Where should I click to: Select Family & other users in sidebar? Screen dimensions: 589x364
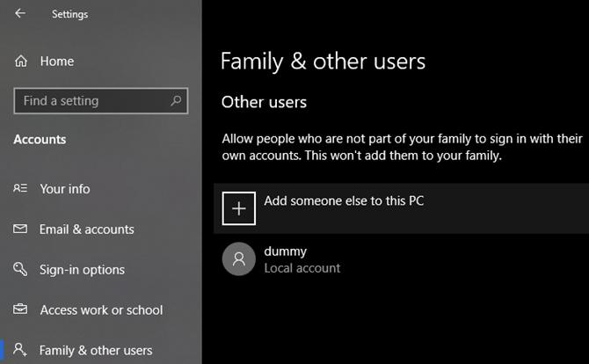point(96,350)
